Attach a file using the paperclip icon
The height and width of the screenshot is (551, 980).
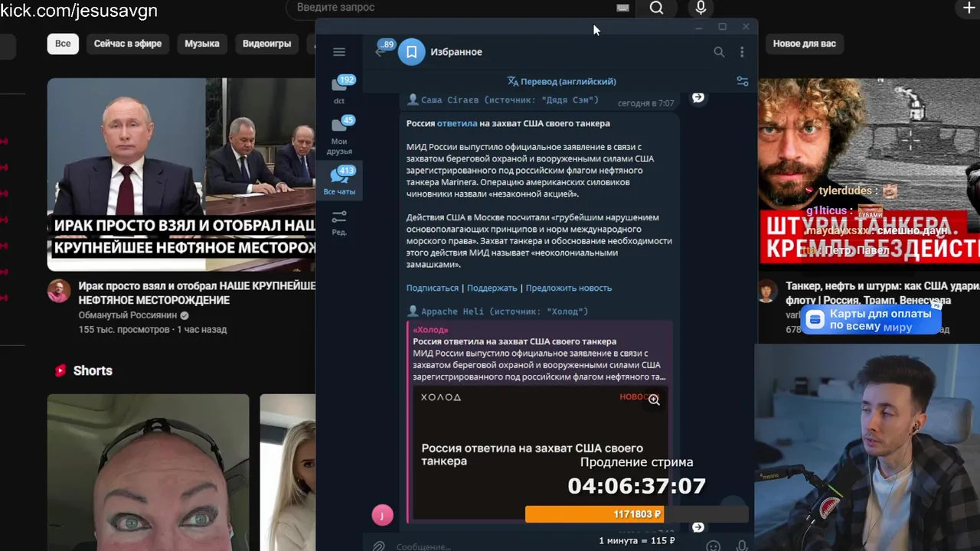point(378,546)
